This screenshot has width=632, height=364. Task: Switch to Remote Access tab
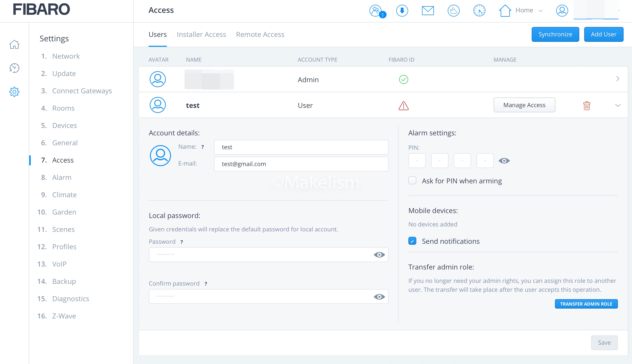260,34
